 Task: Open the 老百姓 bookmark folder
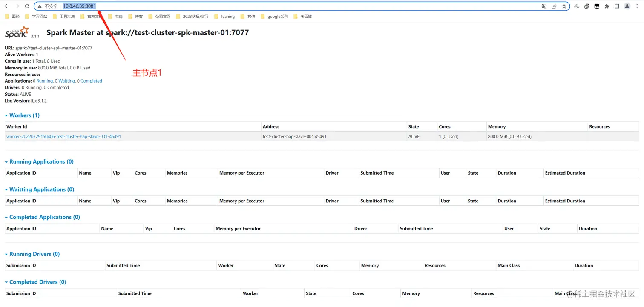click(302, 17)
